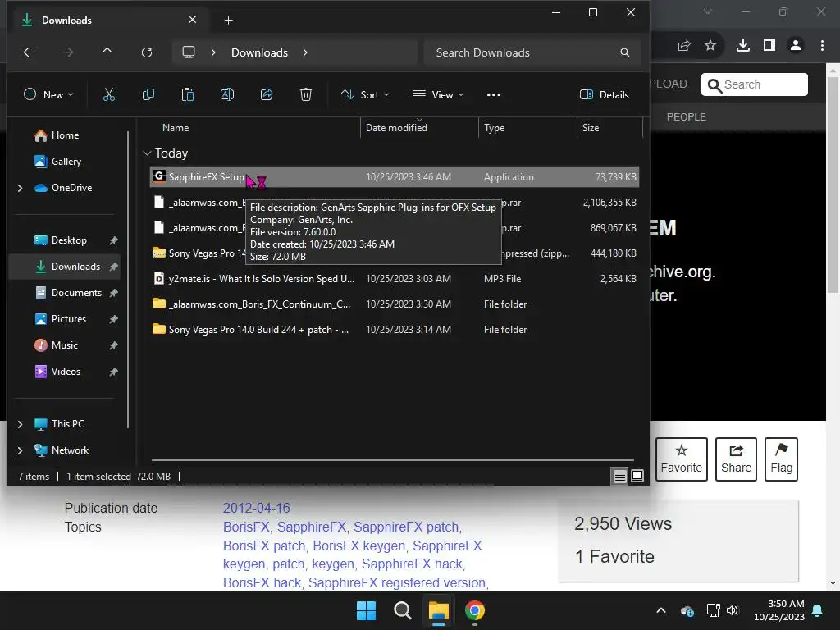Expand OneDrive in navigation pane

coord(21,188)
